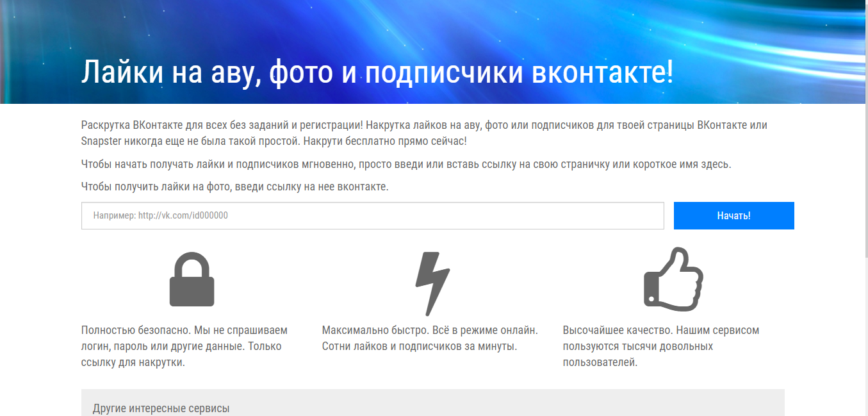Click the paragraph starting "Раскрутка ВКонтакте для всех"
Screen dimensions: 868x416
click(424, 133)
